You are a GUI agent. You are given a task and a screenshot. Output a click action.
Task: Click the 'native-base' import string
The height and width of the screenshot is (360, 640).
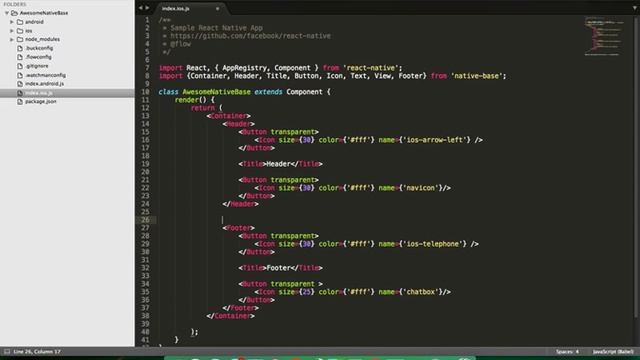pos(477,76)
